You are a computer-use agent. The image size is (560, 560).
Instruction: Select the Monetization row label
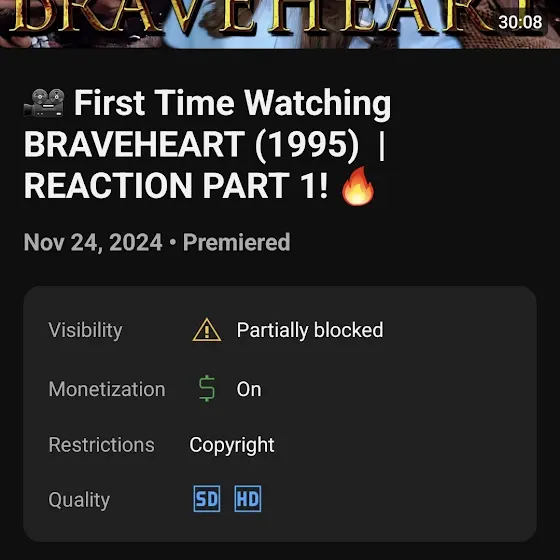tap(107, 389)
